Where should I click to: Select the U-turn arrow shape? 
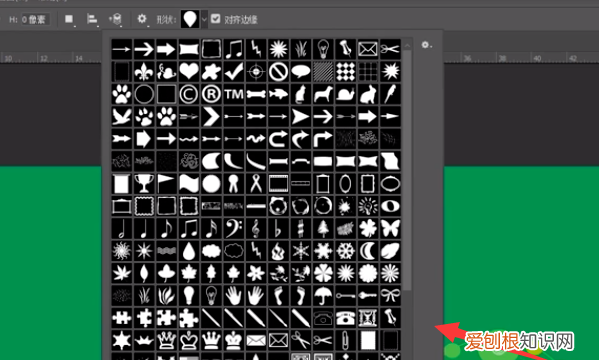[278, 139]
